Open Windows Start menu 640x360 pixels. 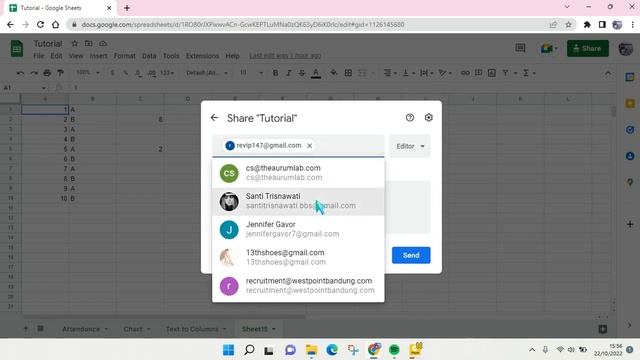pyautogui.click(x=229, y=350)
